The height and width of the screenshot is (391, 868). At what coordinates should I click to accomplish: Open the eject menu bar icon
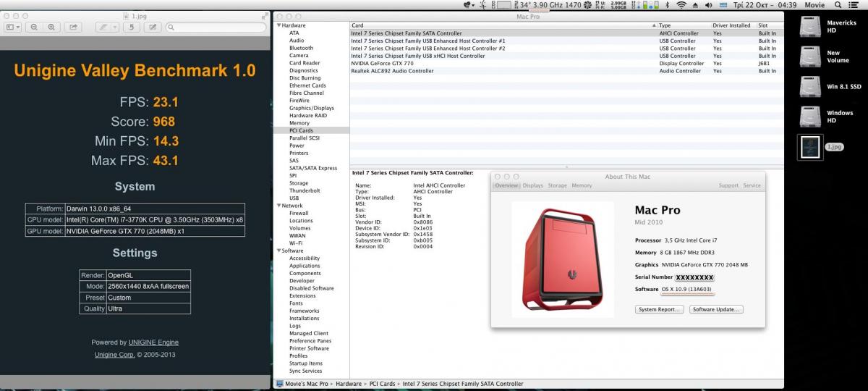[694, 4]
